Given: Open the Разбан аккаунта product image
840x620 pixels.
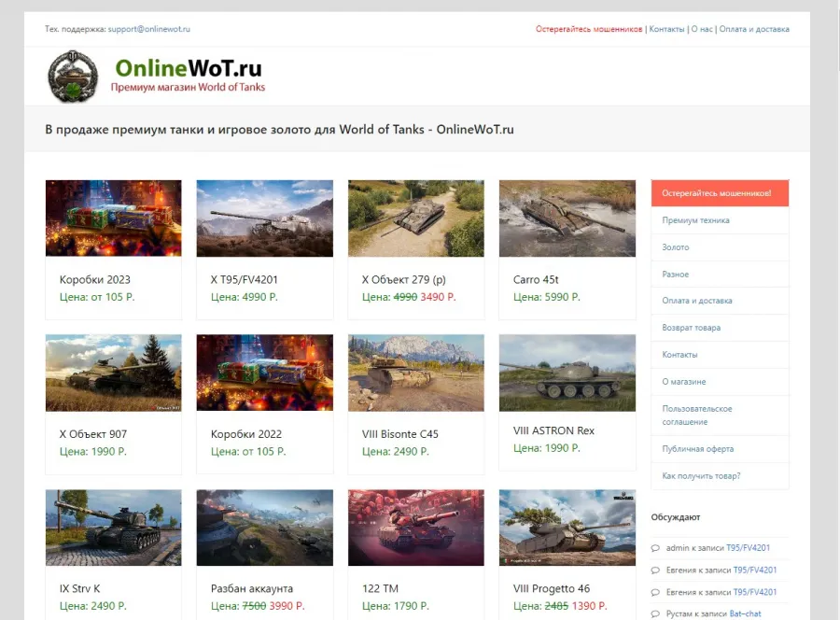Looking at the screenshot, I should (x=265, y=528).
